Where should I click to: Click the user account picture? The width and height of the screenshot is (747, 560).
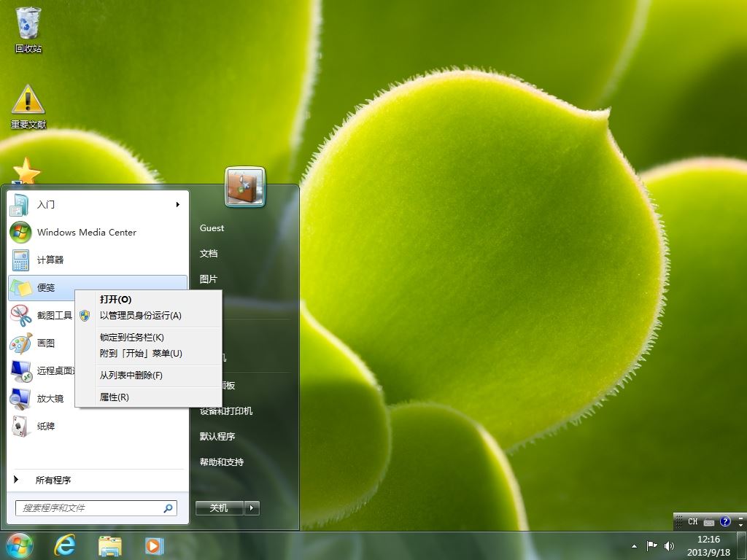click(x=245, y=187)
